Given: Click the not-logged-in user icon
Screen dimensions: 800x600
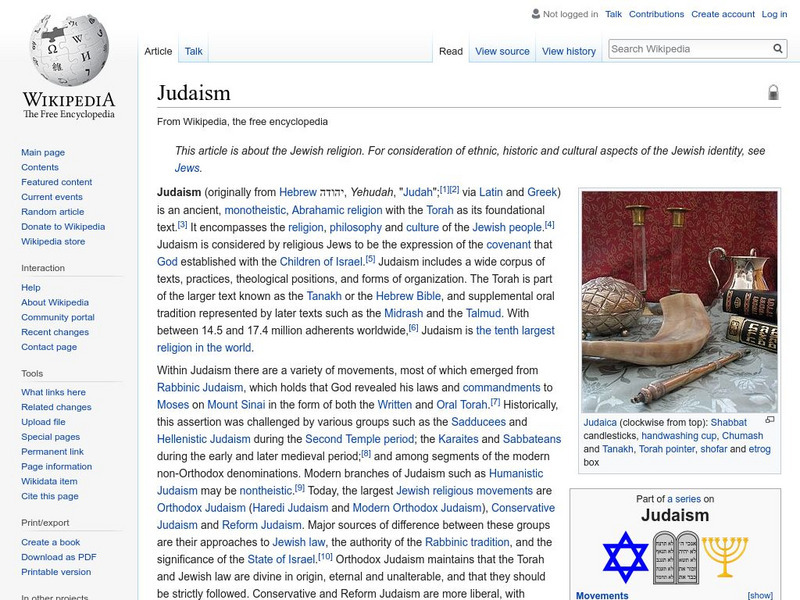Looking at the screenshot, I should [x=535, y=14].
